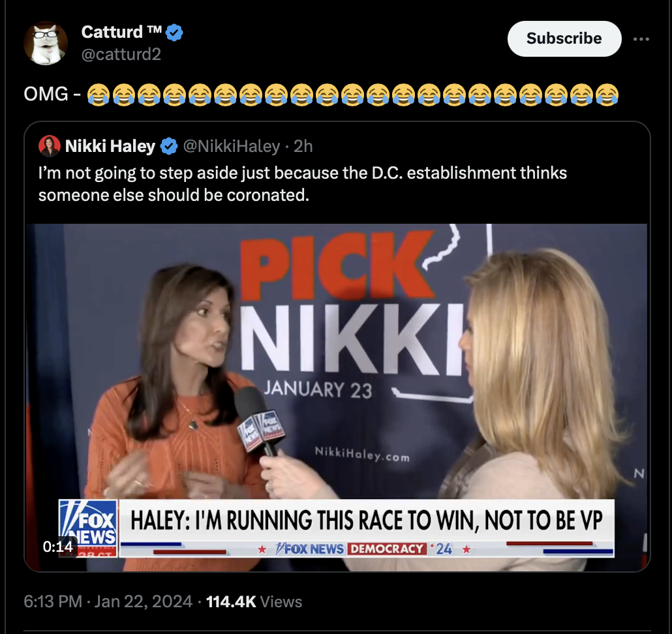Play the Fox News interview video
The width and height of the screenshot is (672, 634).
pyautogui.click(x=337, y=397)
